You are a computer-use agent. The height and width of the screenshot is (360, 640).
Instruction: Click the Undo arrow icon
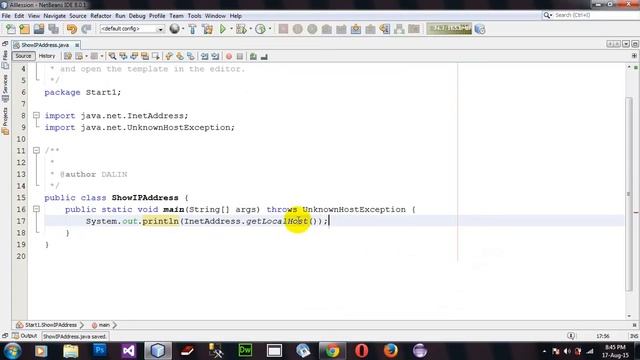tap(71, 29)
